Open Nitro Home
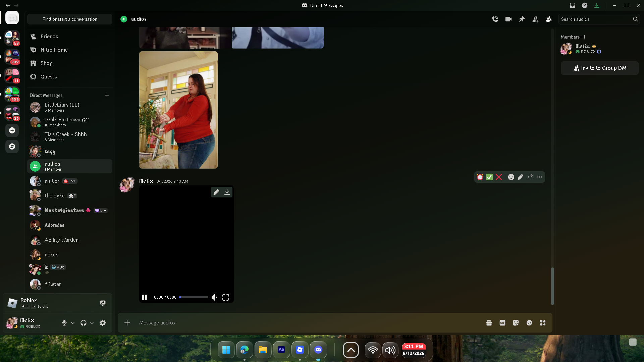 click(70, 50)
